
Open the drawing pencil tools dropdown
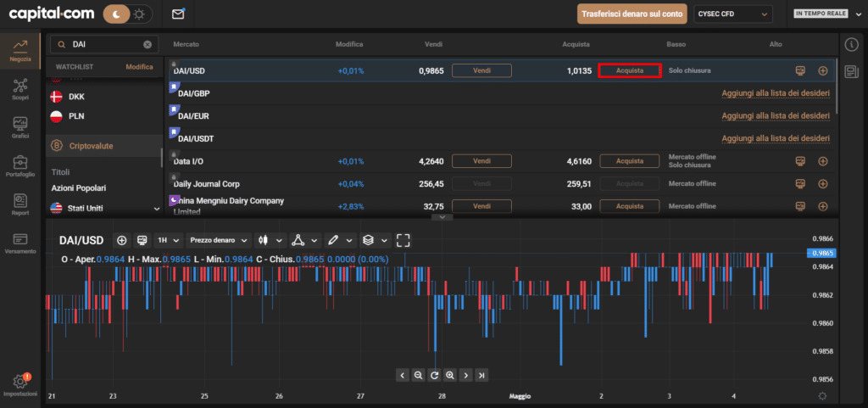point(340,240)
